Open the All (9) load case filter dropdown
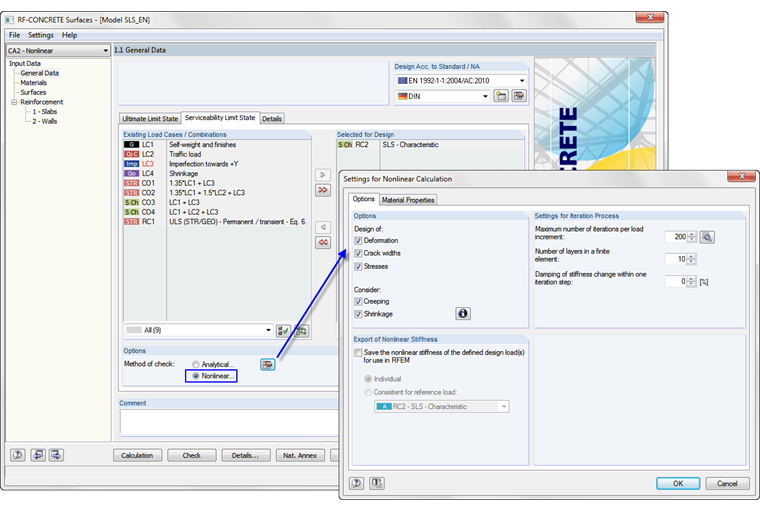Viewport: 760px width, 512px height. click(x=198, y=330)
